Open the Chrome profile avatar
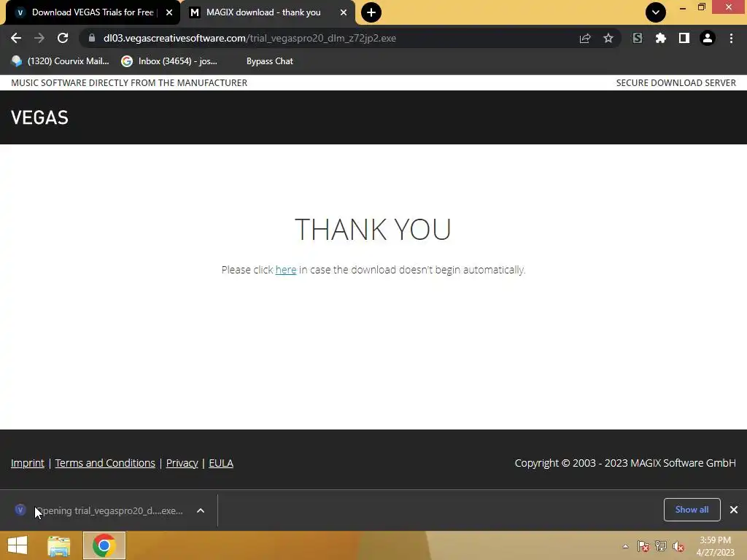 pos(708,38)
